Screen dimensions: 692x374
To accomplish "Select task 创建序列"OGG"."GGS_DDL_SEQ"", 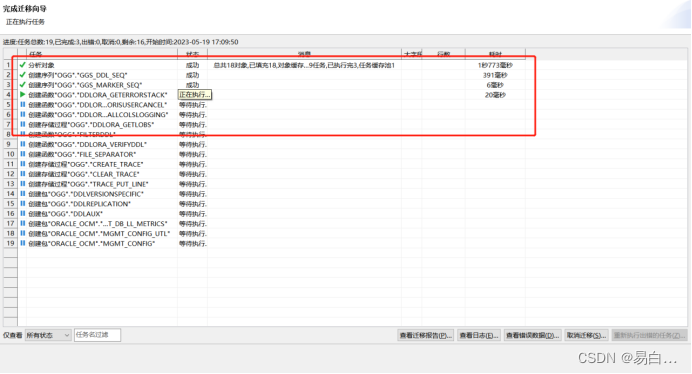I will coord(78,75).
